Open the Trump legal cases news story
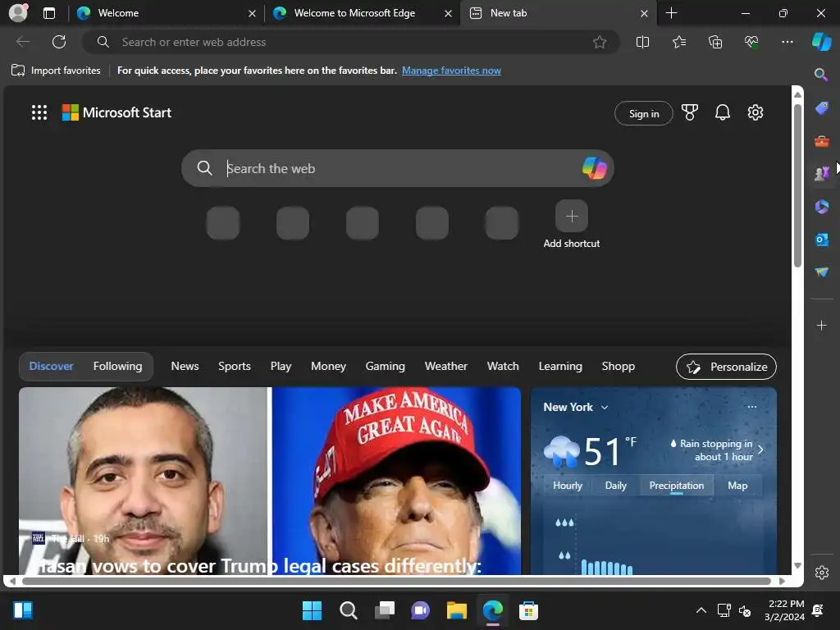 (260, 566)
